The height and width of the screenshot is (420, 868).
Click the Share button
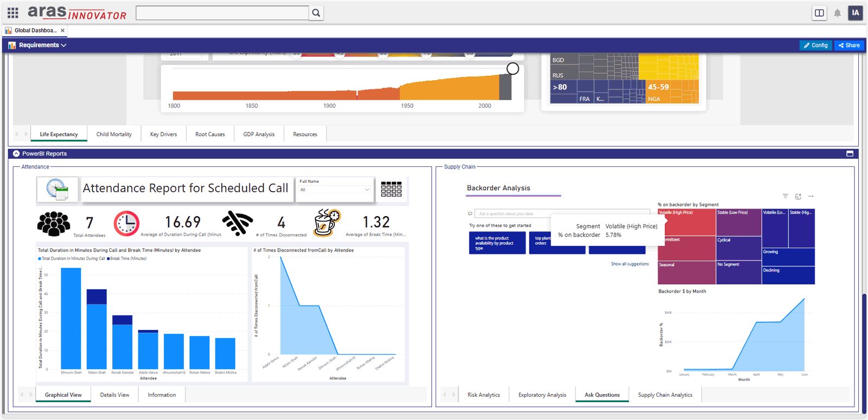849,46
